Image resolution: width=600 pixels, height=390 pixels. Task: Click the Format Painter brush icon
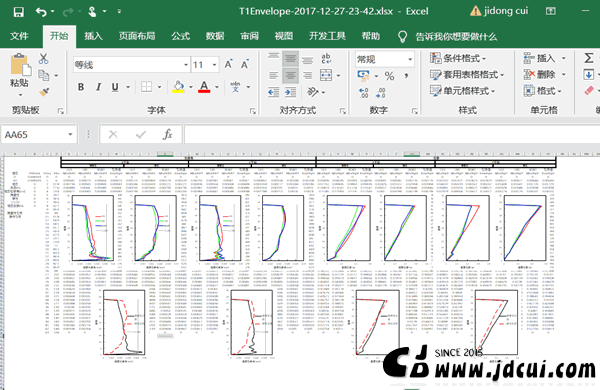[x=44, y=92]
